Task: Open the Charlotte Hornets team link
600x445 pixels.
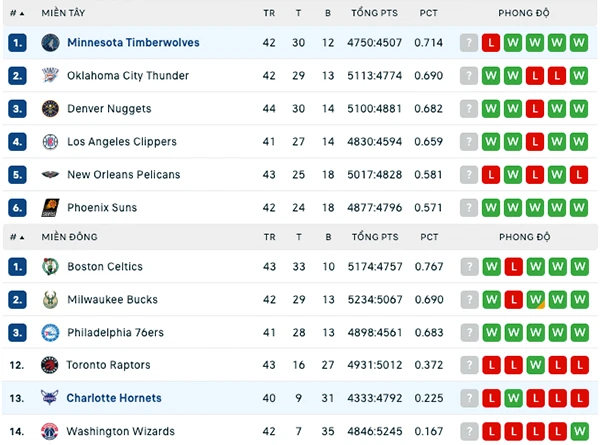Action: click(114, 398)
